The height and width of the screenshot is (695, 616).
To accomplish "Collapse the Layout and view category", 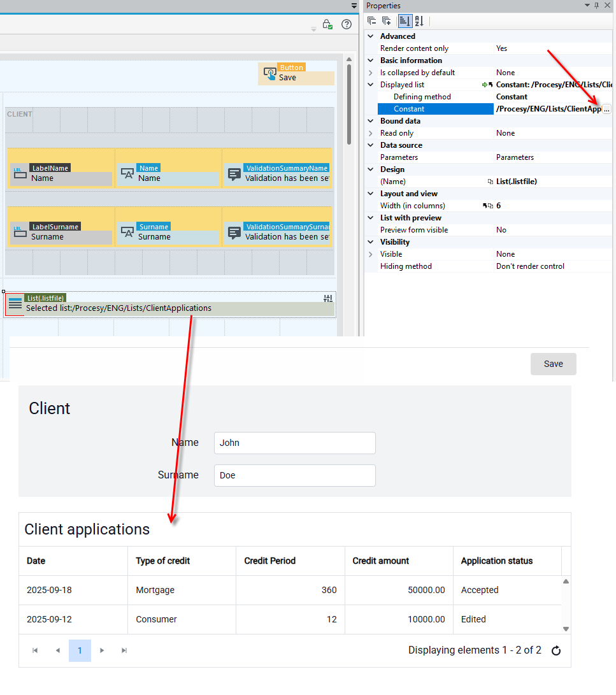I will 371,194.
